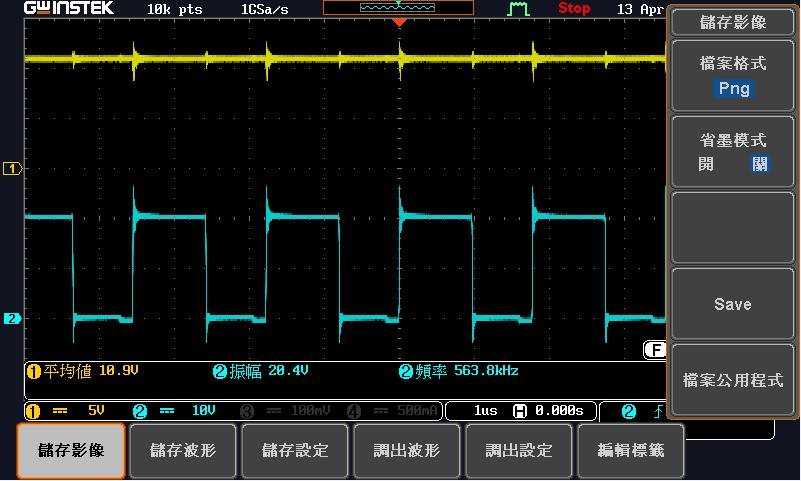
Task: Select channel 4 500mA scale indicator
Action: [x=392, y=411]
